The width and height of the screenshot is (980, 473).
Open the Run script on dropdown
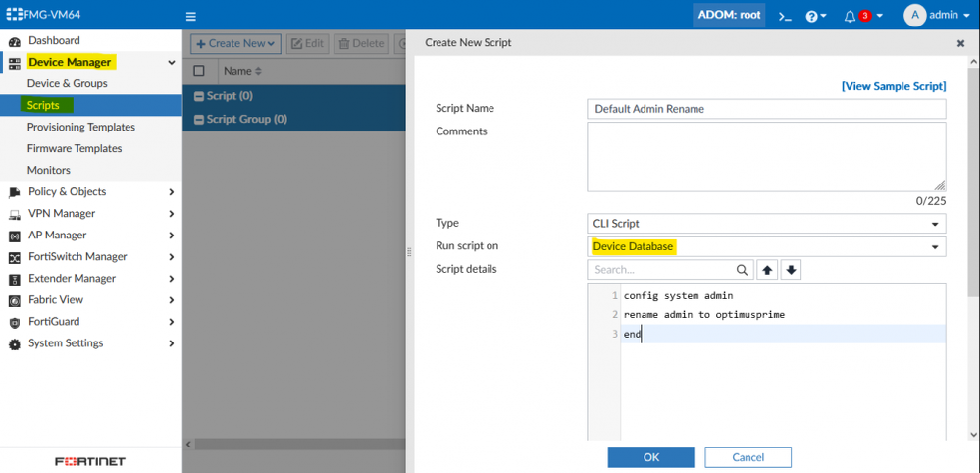766,246
